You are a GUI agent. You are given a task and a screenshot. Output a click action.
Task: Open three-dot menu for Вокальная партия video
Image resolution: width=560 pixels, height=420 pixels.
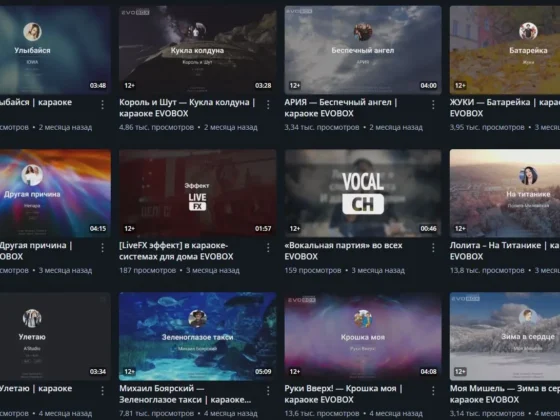[433, 248]
